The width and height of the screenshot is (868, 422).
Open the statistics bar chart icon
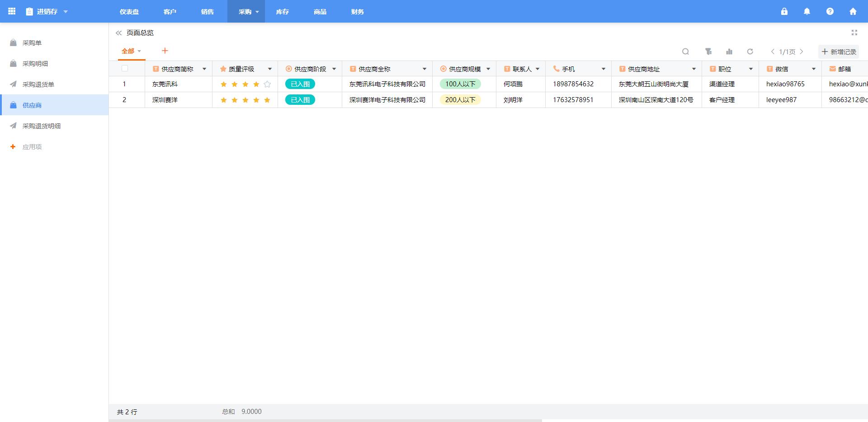point(729,52)
